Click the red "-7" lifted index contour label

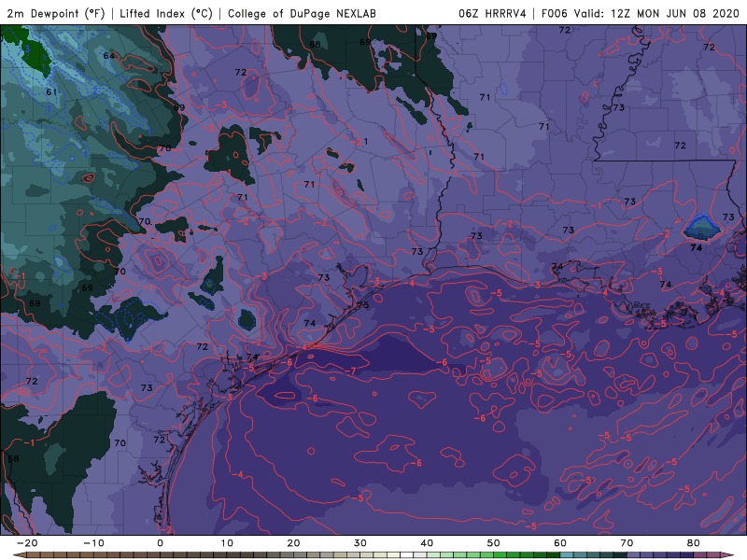coord(350,371)
